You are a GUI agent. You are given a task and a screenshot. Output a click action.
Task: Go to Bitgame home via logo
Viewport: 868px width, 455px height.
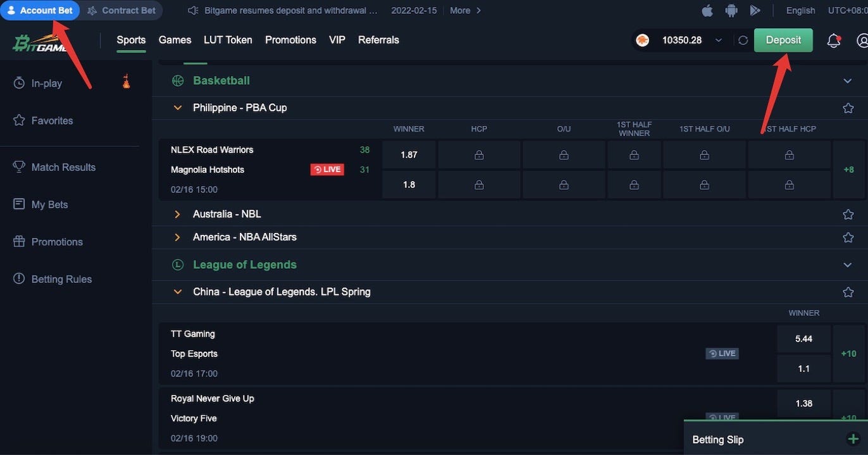click(40, 42)
